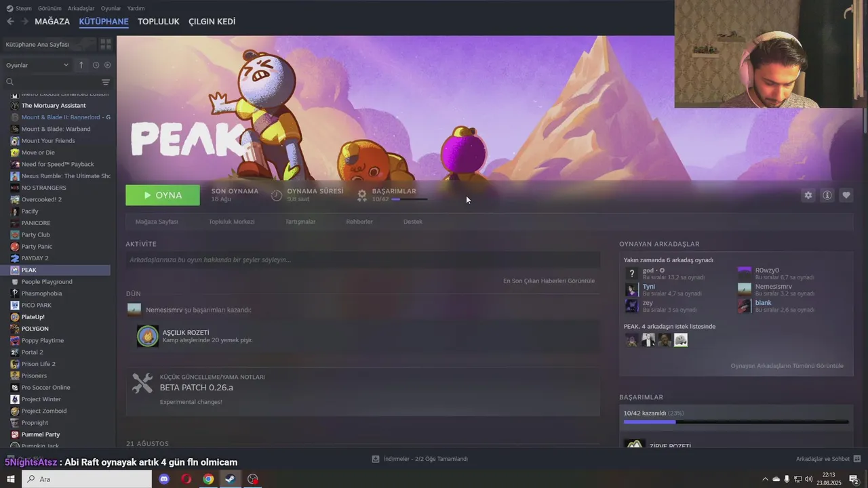Viewport: 868px width, 488px height.
Task: Open the Yardım menu
Action: 136,8
